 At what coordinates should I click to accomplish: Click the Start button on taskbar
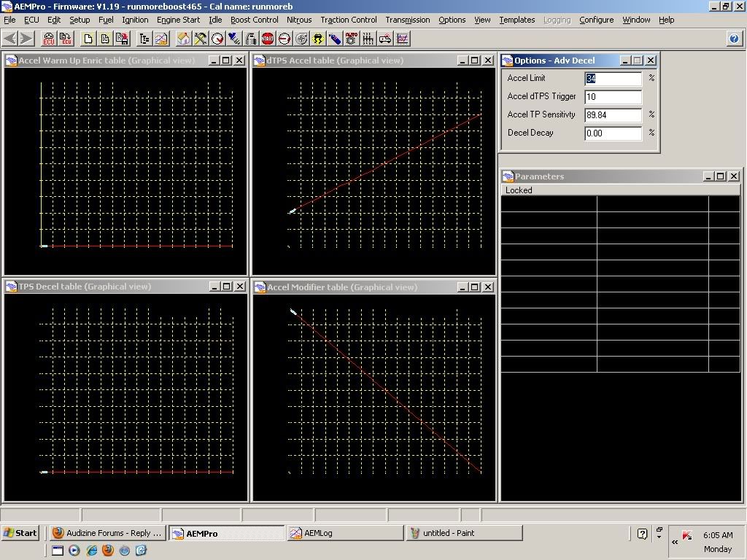pos(20,533)
